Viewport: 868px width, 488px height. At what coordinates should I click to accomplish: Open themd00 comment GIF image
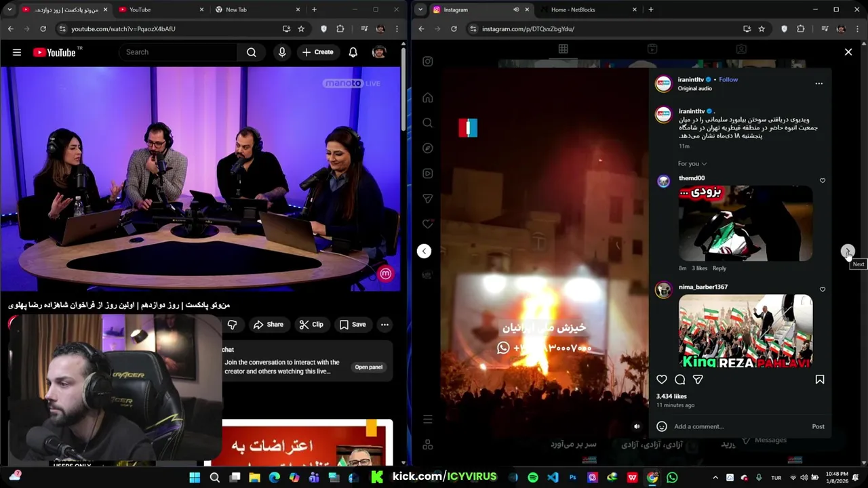745,223
